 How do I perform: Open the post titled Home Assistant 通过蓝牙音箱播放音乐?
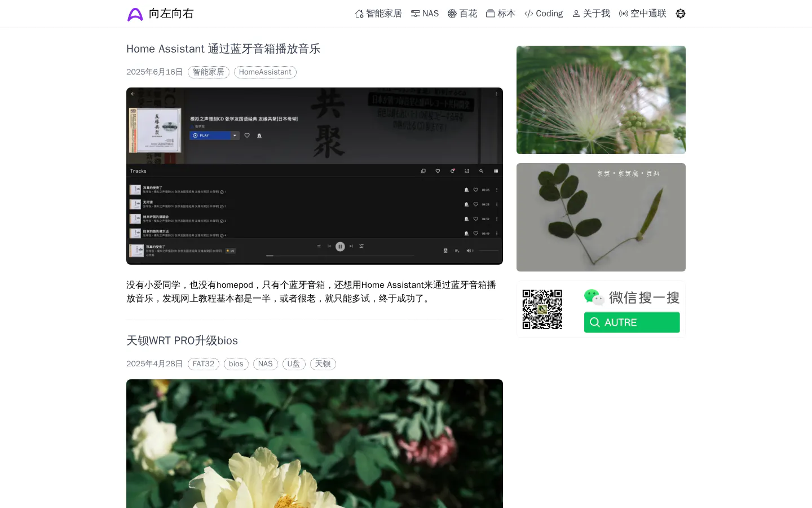[223, 49]
